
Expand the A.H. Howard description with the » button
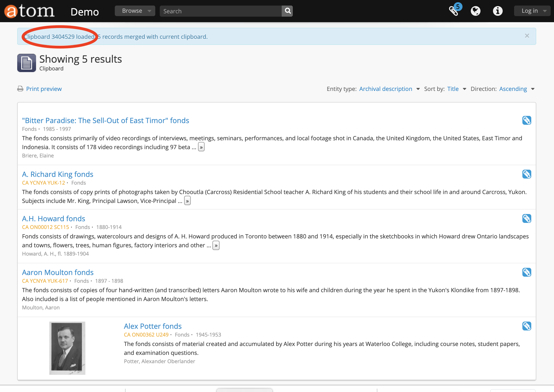coord(216,245)
